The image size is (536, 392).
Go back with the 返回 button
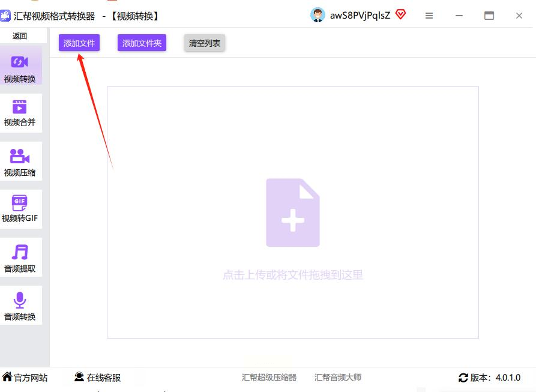20,36
